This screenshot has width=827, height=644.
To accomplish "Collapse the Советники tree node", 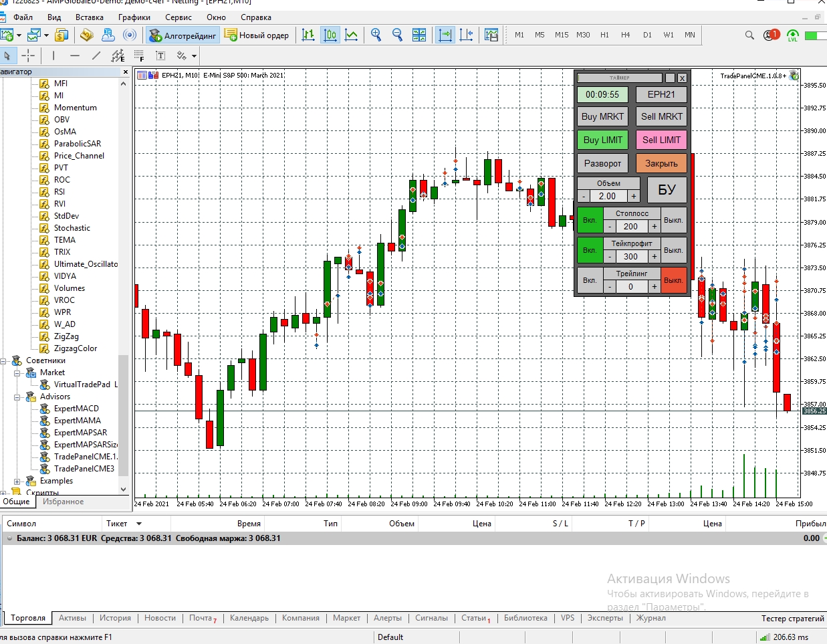I will (x=3, y=360).
